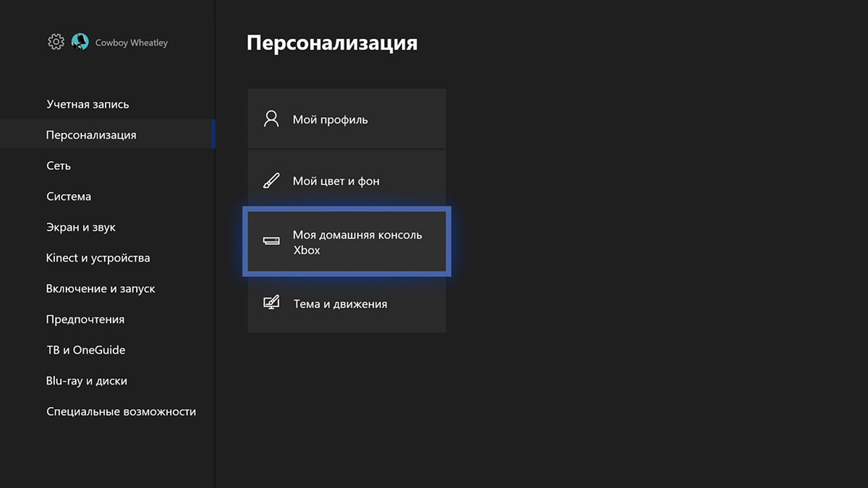The height and width of the screenshot is (488, 868).
Task: Click the Cowboy Wheatley avatar picture
Action: click(80, 42)
